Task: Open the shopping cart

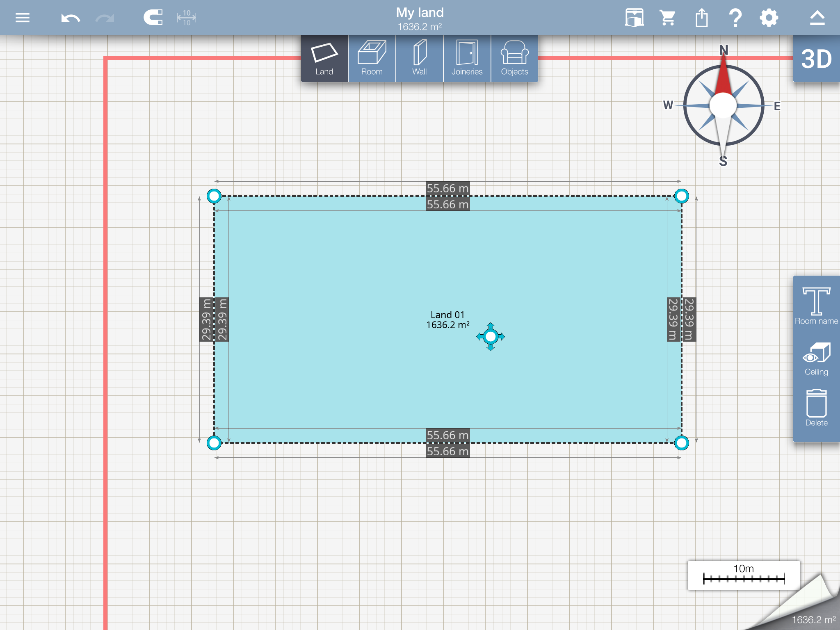Action: pos(668,18)
